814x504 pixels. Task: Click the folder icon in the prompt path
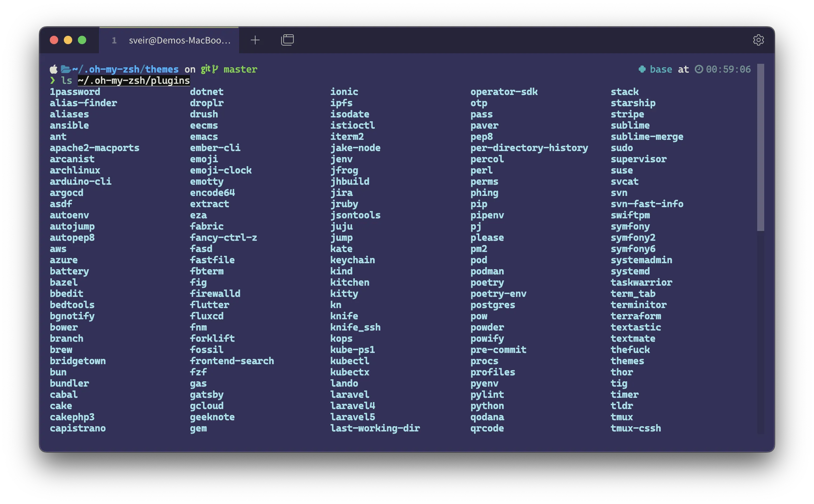point(66,69)
